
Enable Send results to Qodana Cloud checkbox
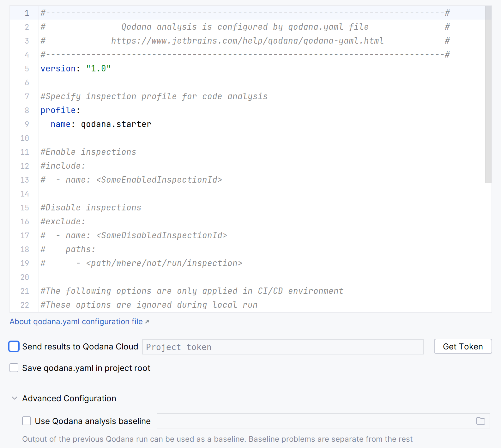pos(14,346)
